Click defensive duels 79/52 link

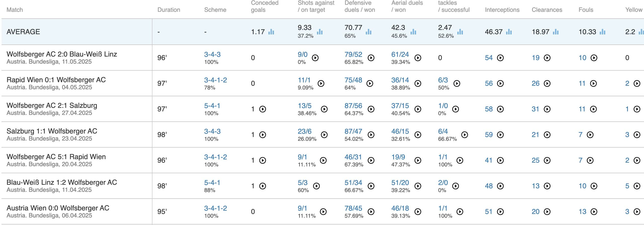tap(353, 55)
